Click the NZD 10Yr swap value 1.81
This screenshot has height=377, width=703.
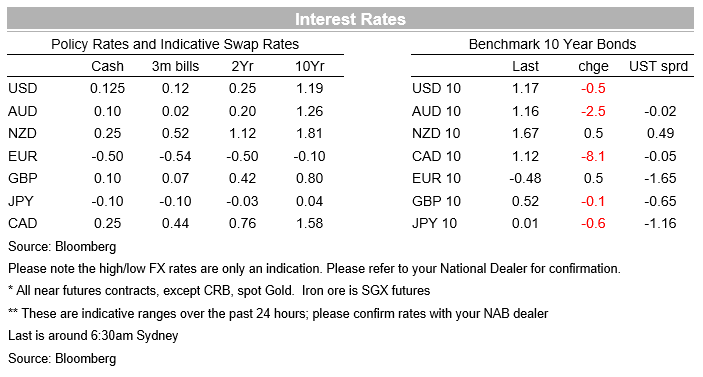coord(309,133)
